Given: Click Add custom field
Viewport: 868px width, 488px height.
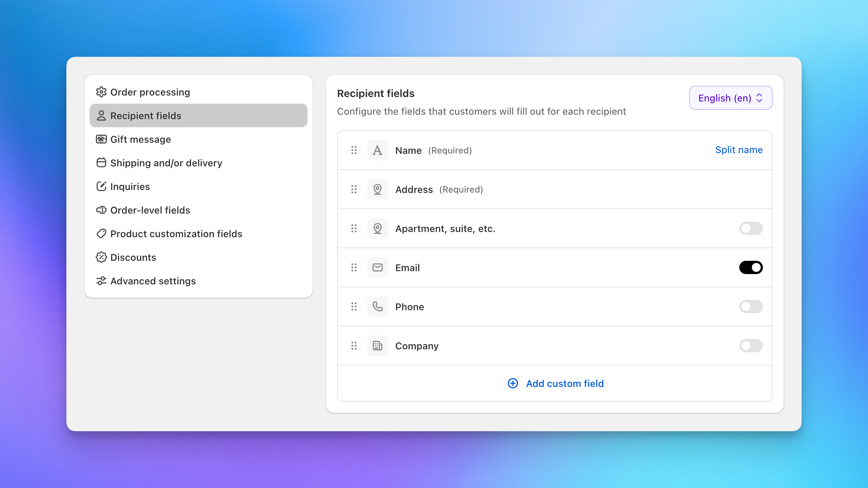Looking at the screenshot, I should pos(556,384).
